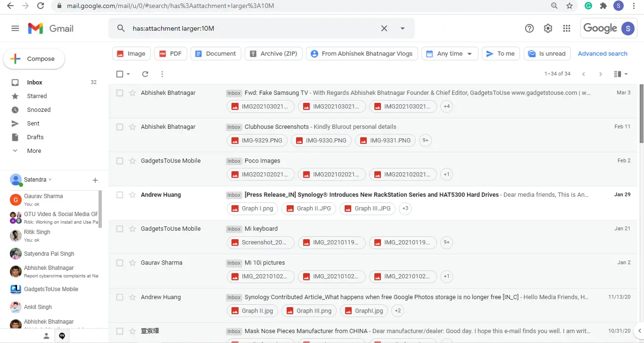Show +3 more attachments in Synology email
This screenshot has width=644, height=343.
(405, 208)
